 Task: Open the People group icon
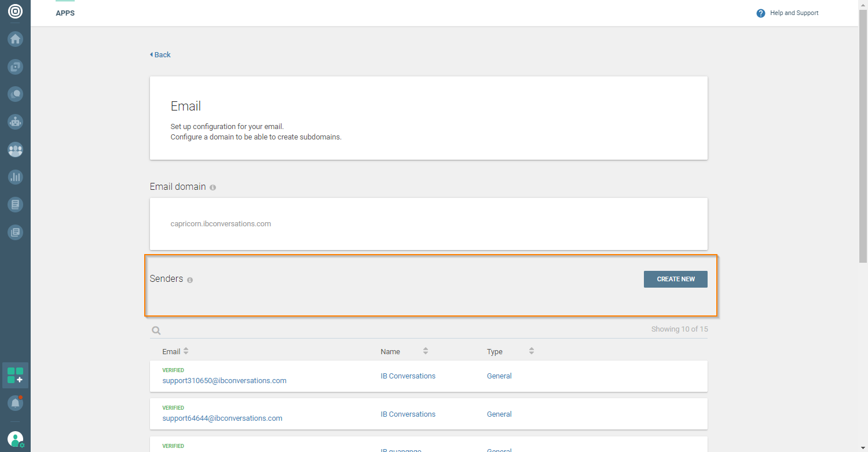click(15, 149)
